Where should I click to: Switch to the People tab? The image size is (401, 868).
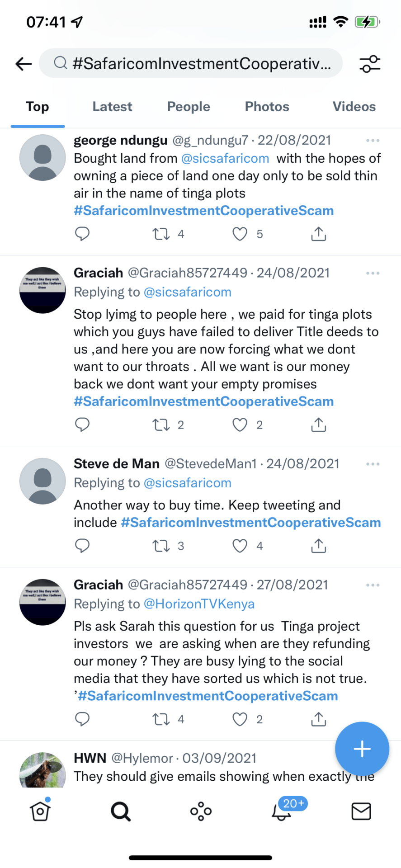pyautogui.click(x=189, y=107)
